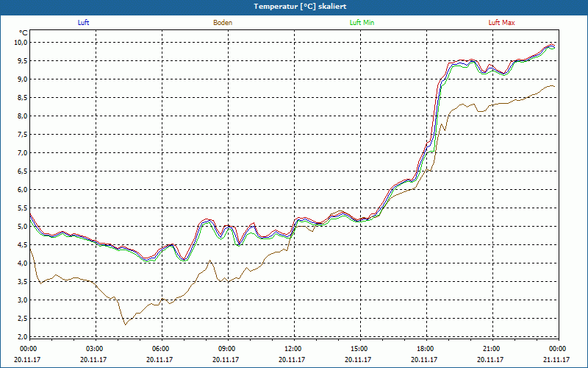588x368 pixels.
Task: Click the '20.11.17' date under 12:00
Action: [x=292, y=359]
